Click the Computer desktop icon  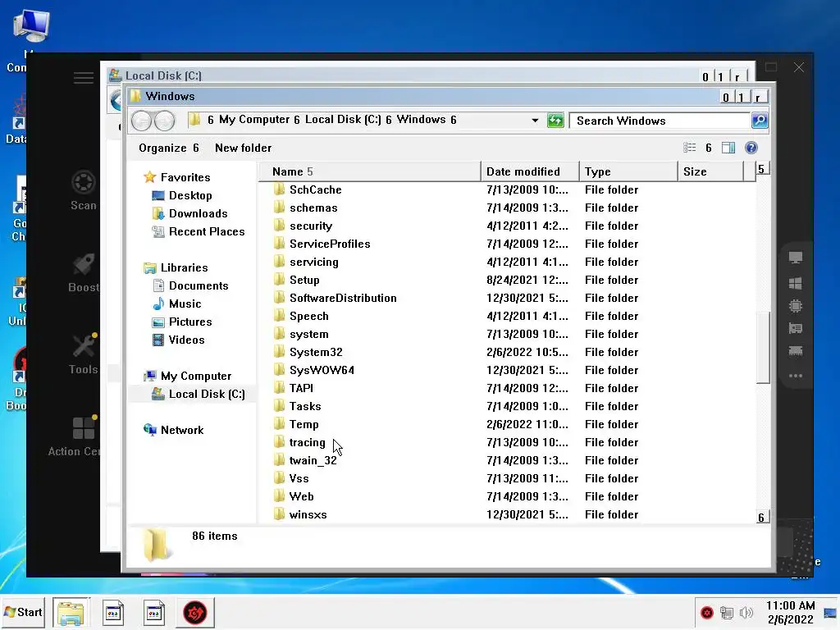[x=30, y=39]
